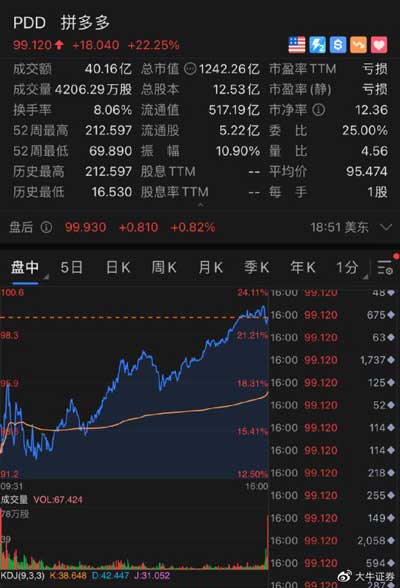Tap the orange trend chart icon
Viewport: 400px width, 588px height.
pyautogui.click(x=358, y=45)
